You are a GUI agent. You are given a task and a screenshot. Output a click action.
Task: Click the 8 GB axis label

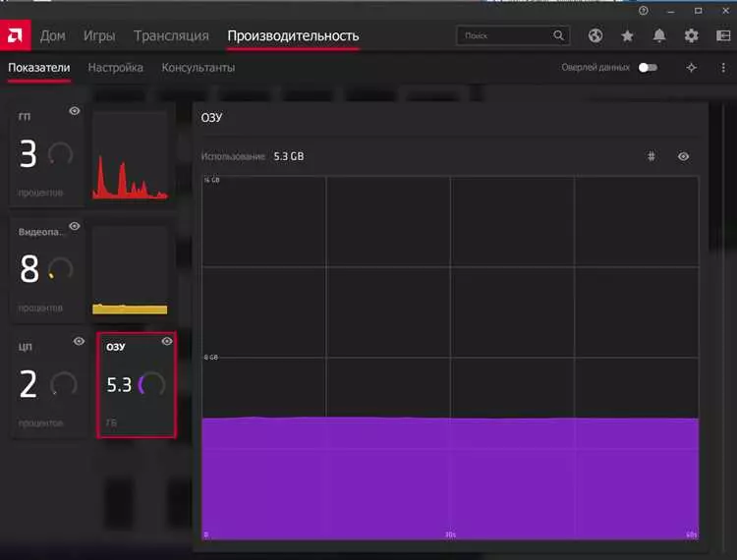point(211,357)
